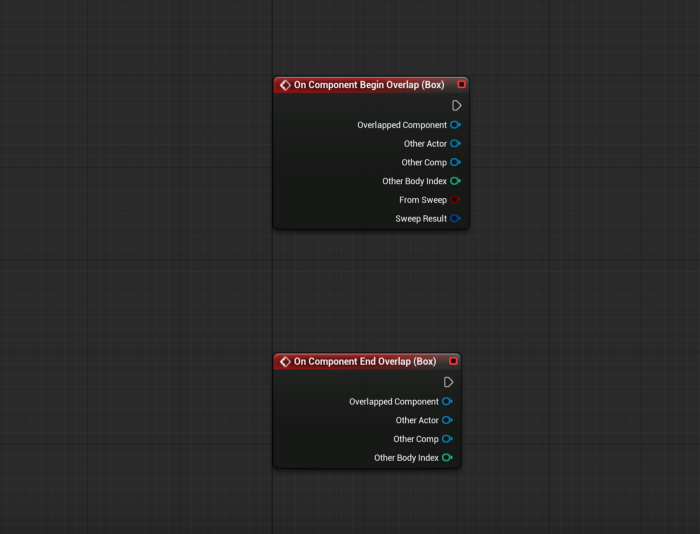The height and width of the screenshot is (534, 700).
Task: Click the From Sweep boolean pin
Action: click(x=455, y=200)
